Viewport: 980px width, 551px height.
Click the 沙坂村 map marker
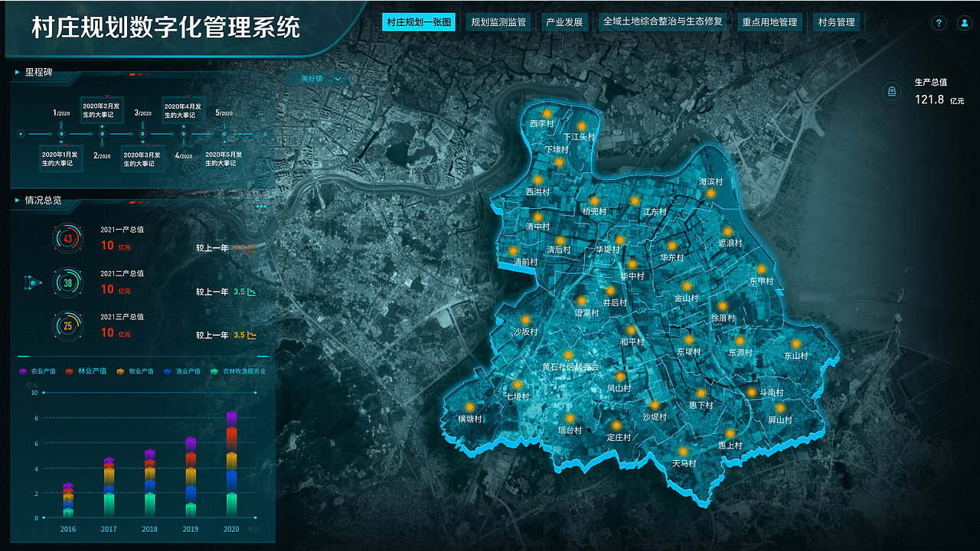coord(525,320)
